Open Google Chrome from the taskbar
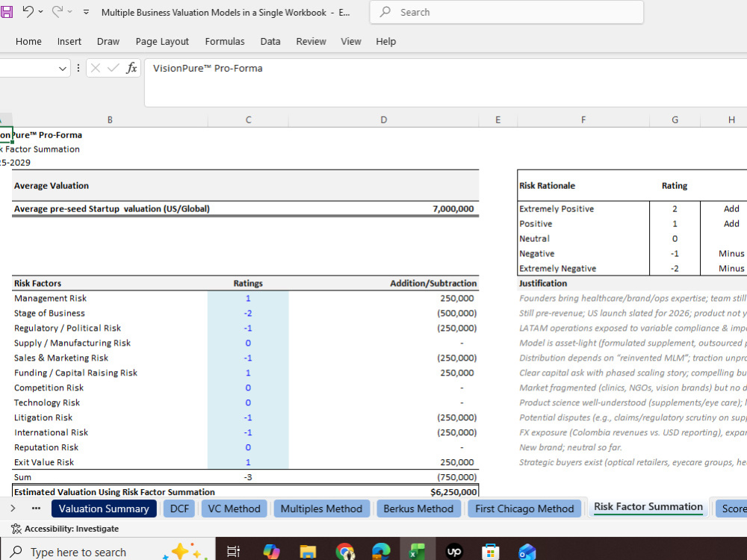Image resolution: width=747 pixels, height=560 pixels. tap(344, 552)
